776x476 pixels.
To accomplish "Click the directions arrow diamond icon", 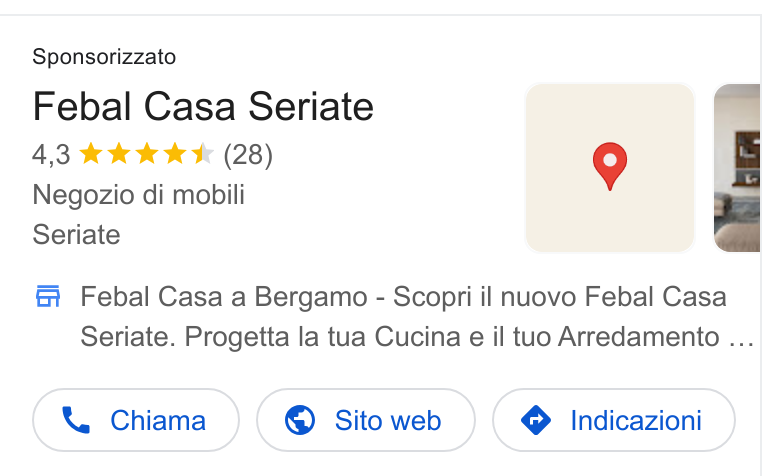I will point(536,420).
